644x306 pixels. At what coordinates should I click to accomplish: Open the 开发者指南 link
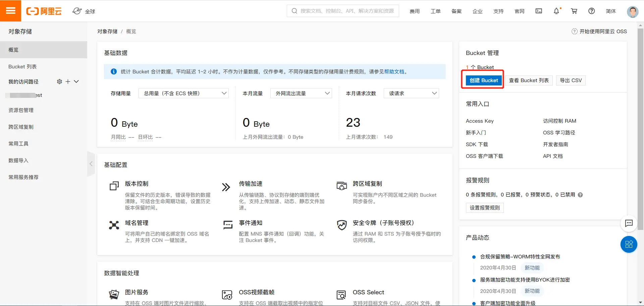click(x=555, y=144)
